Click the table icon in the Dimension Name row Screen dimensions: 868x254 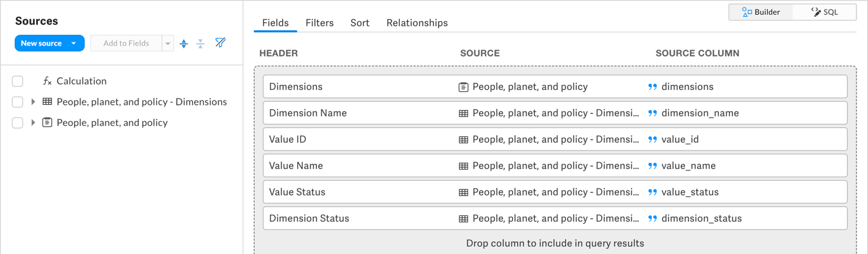(463, 113)
